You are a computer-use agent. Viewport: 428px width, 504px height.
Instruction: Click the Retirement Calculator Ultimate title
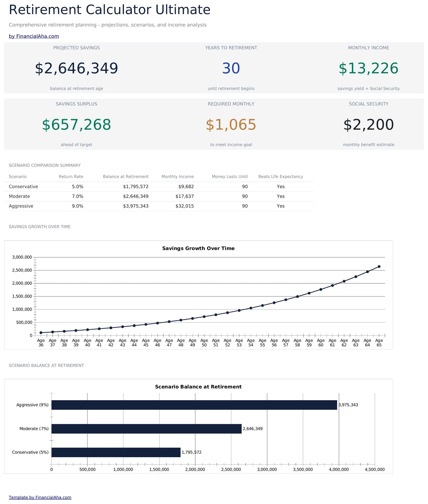point(110,10)
